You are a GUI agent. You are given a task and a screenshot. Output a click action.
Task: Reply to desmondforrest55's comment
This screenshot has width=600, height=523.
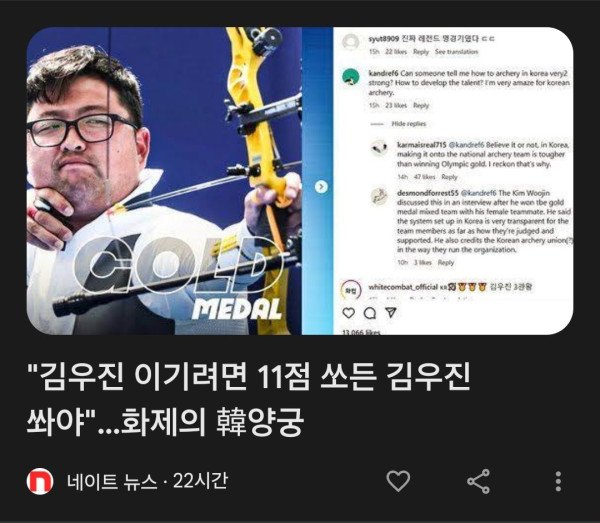pyautogui.click(x=446, y=262)
